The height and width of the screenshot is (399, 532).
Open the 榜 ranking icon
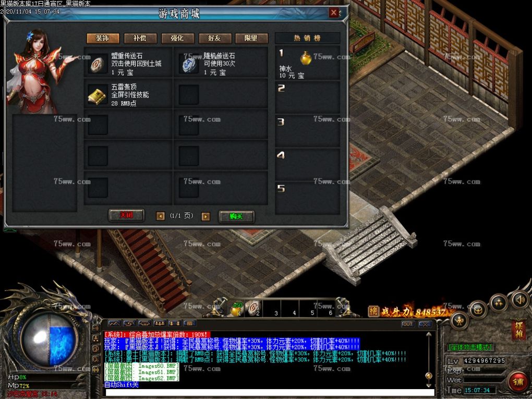point(373,311)
